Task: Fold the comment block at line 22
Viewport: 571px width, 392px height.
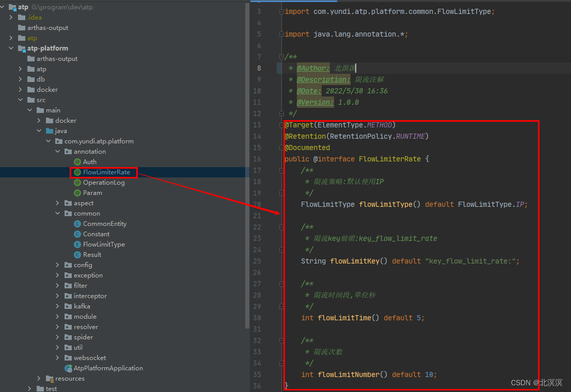Action: tap(281, 227)
